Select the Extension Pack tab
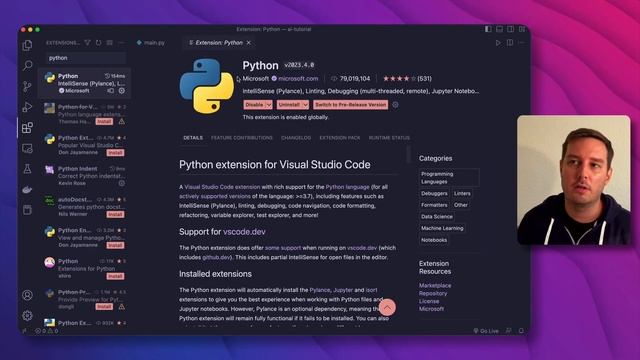Viewport: 640px width, 360px height. (340, 138)
